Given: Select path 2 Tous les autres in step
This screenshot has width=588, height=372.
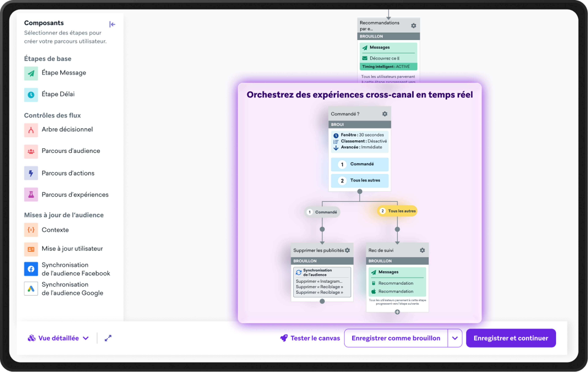Looking at the screenshot, I should coord(360,181).
